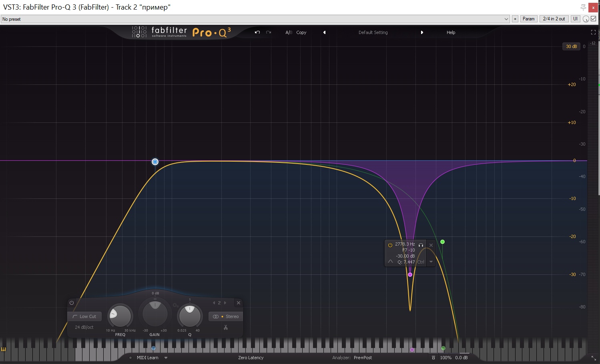The height and width of the screenshot is (364, 600).
Task: Open the 30 dB display range dropdown
Action: [571, 46]
